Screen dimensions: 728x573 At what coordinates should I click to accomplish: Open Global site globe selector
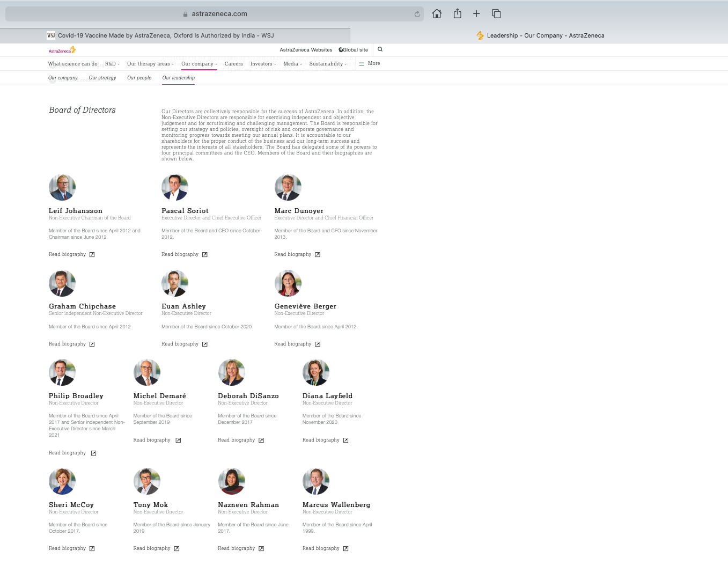coord(354,50)
